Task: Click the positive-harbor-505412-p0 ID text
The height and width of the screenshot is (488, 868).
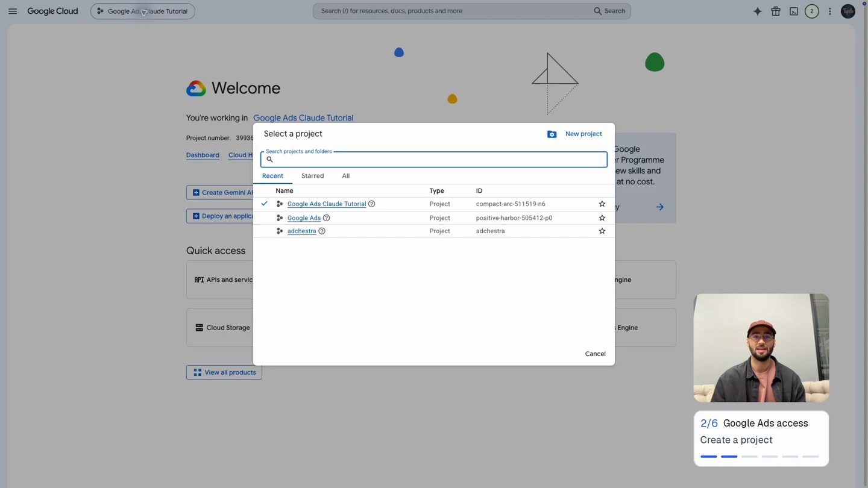Action: click(514, 217)
